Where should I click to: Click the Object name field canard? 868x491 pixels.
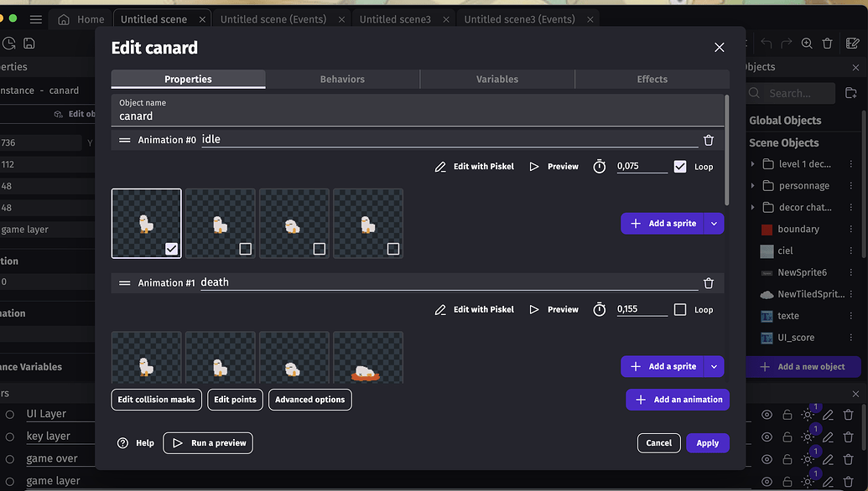[418, 111]
